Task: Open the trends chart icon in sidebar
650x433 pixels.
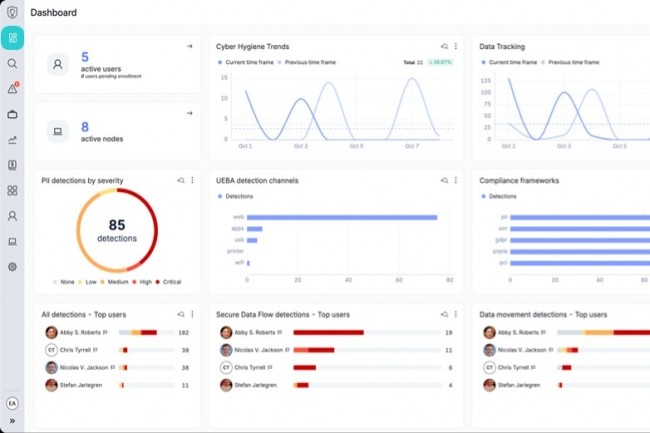Action: [12, 140]
